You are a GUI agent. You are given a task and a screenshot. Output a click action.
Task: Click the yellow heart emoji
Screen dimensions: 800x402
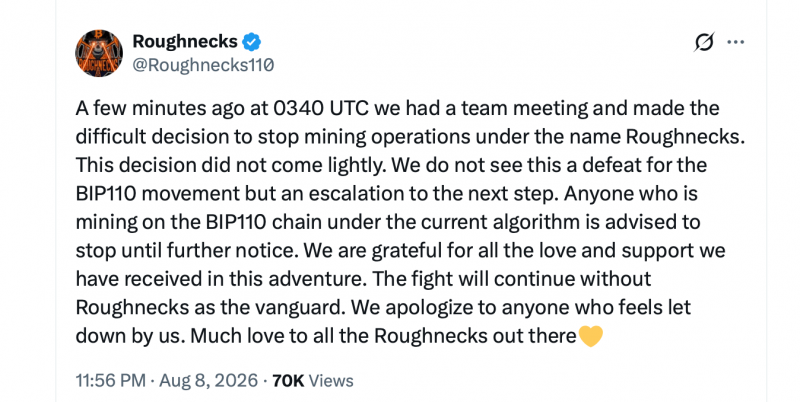point(591,336)
